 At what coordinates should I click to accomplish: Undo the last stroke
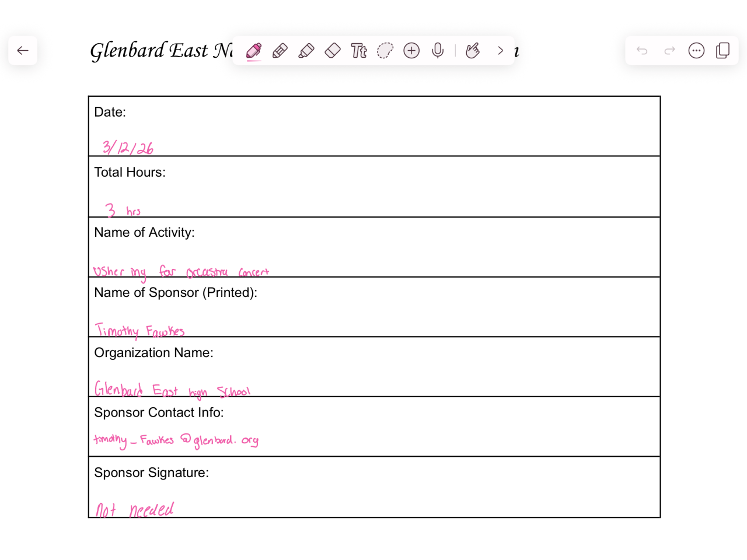point(642,51)
